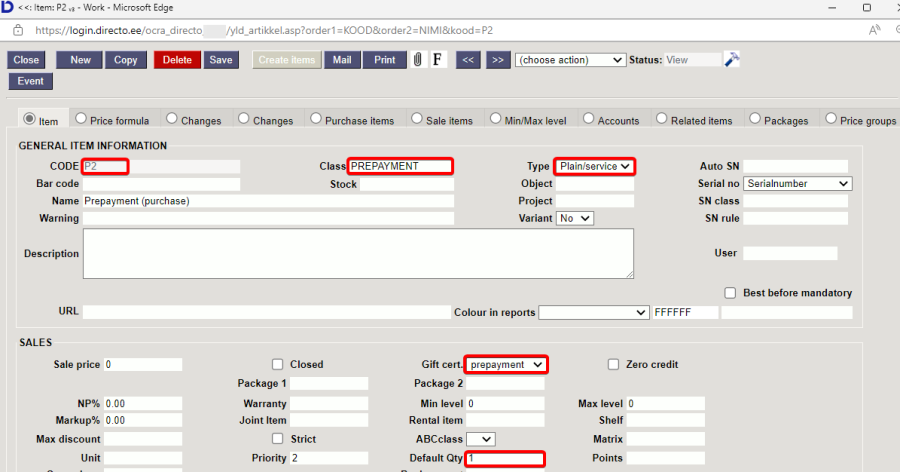Click the Directo logo in title bar

point(7,7)
